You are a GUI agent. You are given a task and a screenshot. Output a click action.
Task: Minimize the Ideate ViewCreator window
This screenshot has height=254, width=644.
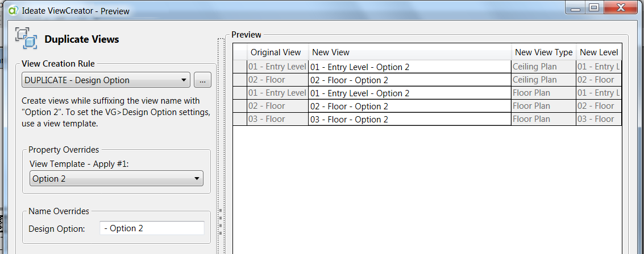point(575,7)
